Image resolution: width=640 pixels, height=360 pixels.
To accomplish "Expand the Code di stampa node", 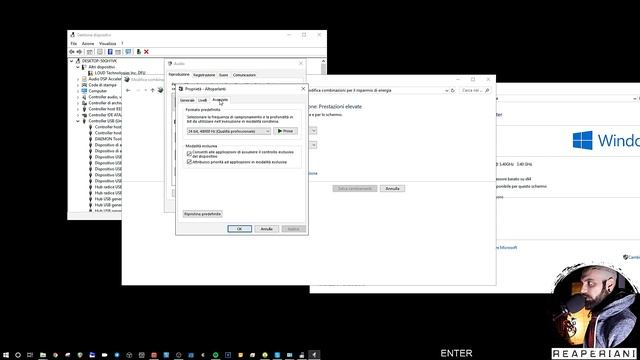I will (x=78, y=85).
